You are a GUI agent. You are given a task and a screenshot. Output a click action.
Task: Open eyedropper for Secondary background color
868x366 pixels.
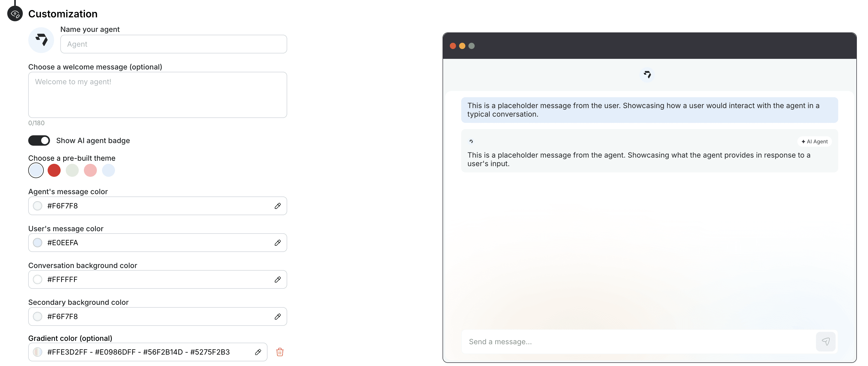278,316
